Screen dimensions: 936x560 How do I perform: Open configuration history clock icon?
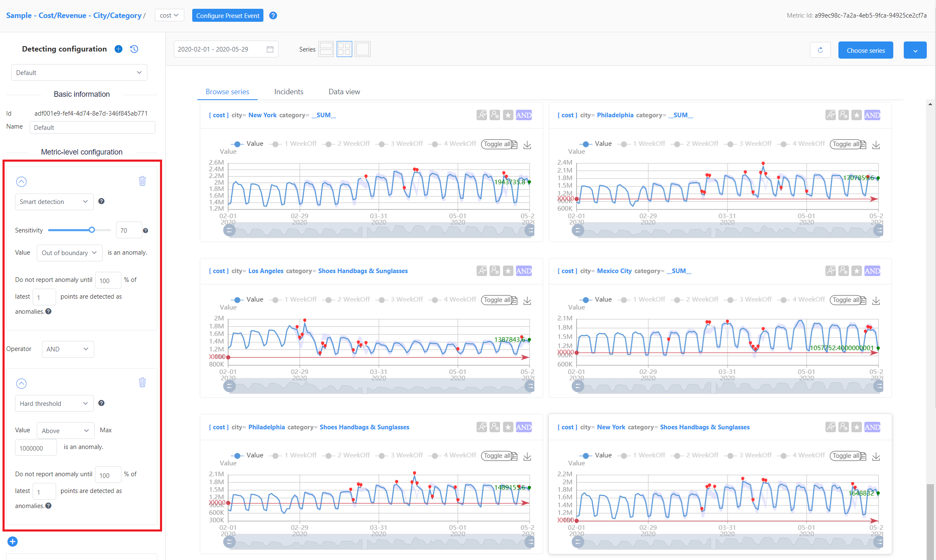(x=134, y=49)
